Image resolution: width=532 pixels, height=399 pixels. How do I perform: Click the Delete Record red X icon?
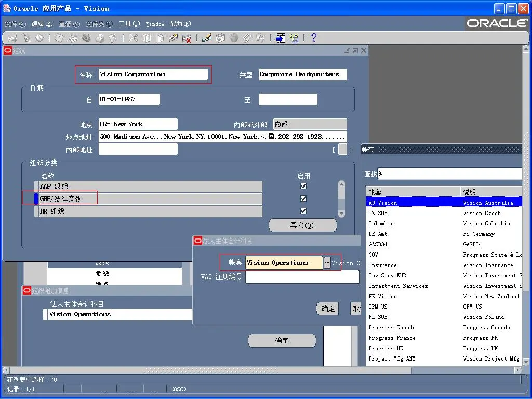[187, 38]
